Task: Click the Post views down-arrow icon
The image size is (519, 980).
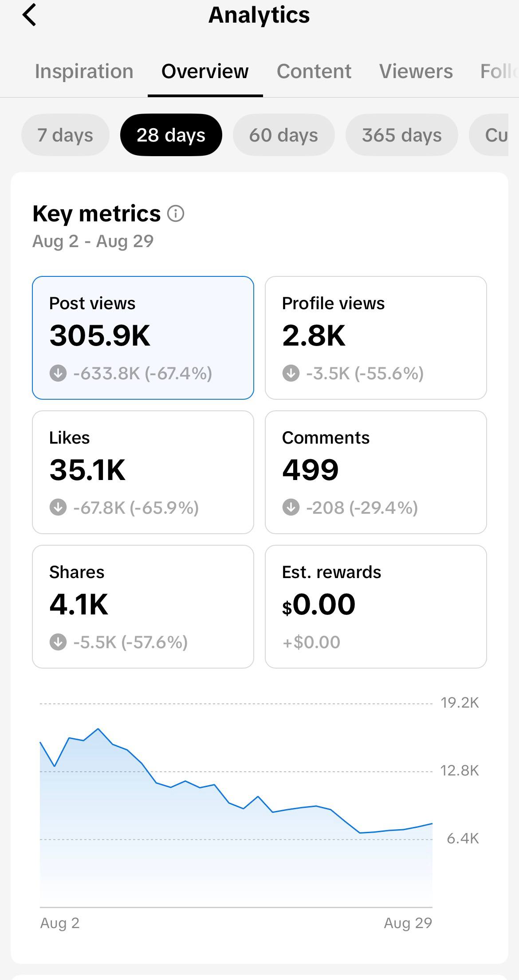Action: [58, 373]
